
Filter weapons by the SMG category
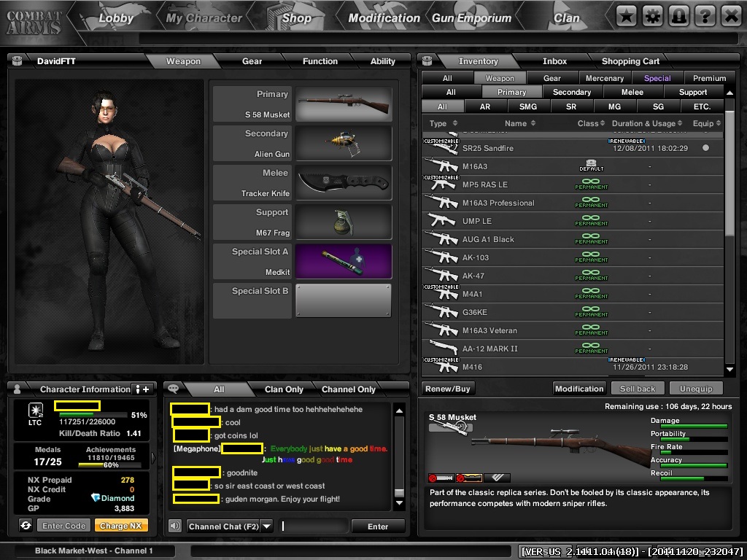(527, 106)
